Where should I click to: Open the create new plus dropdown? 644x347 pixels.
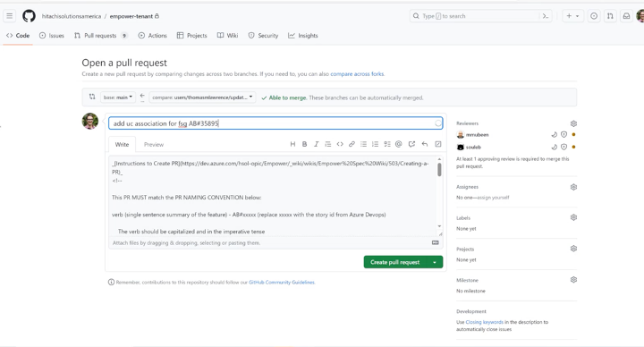pyautogui.click(x=572, y=16)
